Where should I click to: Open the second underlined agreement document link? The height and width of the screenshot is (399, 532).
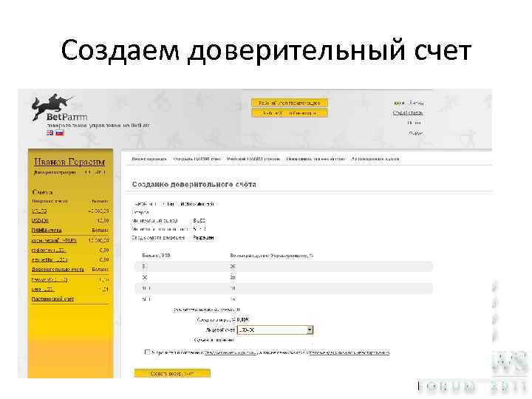pos(349,353)
